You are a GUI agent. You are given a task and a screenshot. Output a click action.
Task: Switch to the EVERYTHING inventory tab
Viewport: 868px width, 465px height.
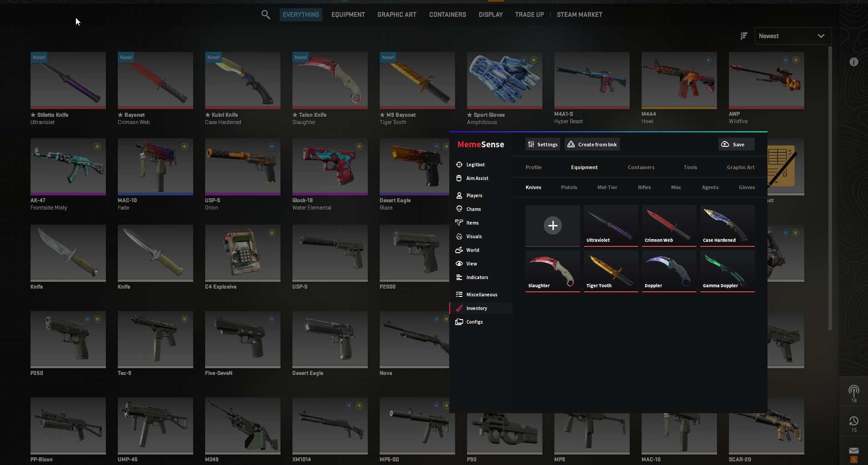(x=301, y=15)
